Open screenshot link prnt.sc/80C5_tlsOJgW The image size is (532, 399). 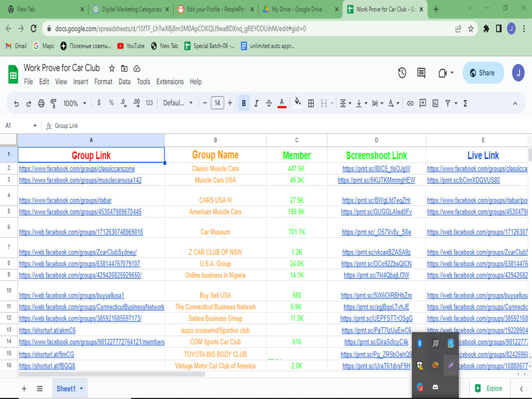[x=376, y=169]
